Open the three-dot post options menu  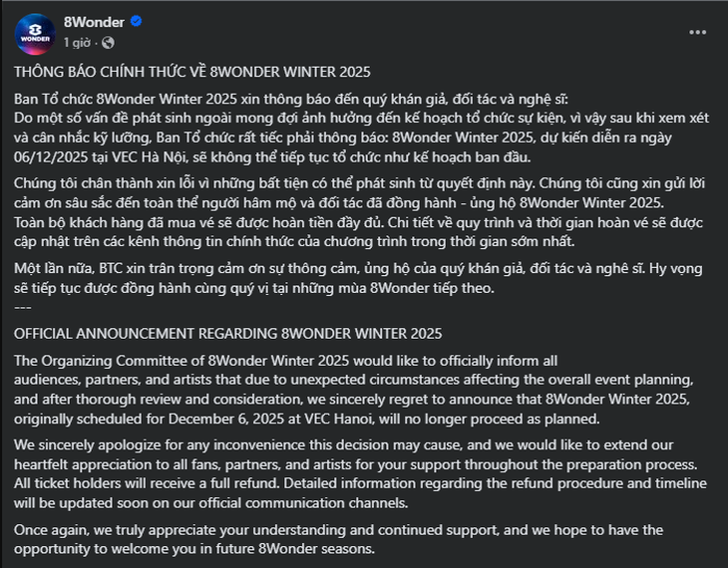click(x=696, y=33)
